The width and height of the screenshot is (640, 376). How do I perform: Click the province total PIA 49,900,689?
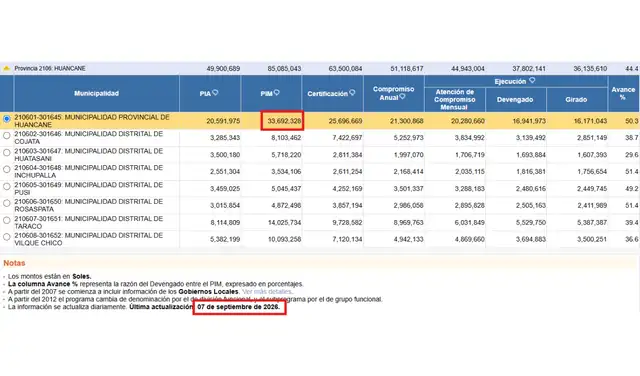point(223,69)
